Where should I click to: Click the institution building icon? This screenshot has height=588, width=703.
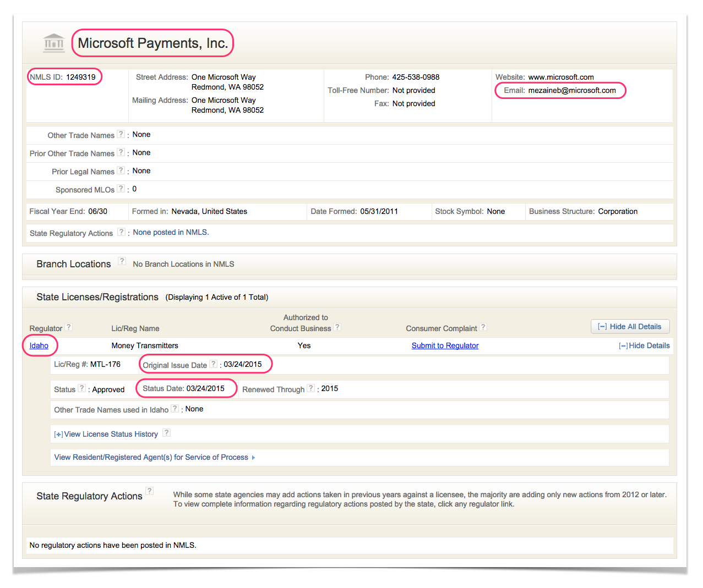point(54,43)
